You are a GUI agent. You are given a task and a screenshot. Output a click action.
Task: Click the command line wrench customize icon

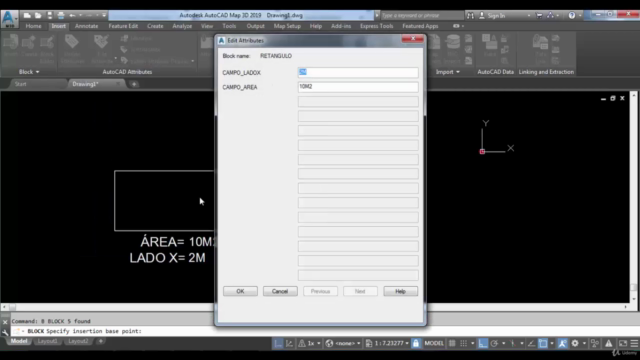(5, 332)
